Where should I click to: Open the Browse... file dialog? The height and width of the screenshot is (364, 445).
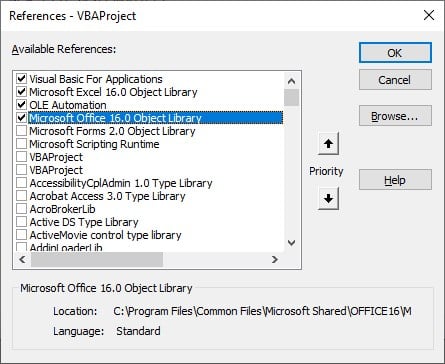coord(395,116)
